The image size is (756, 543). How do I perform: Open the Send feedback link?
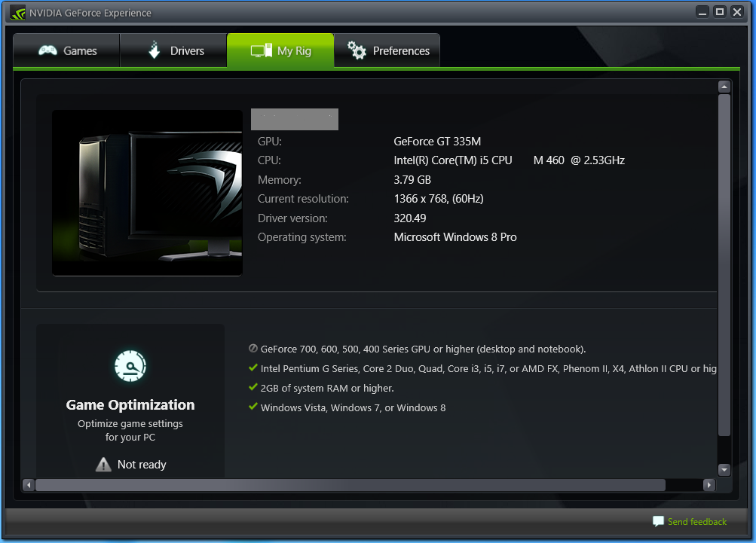(696, 522)
